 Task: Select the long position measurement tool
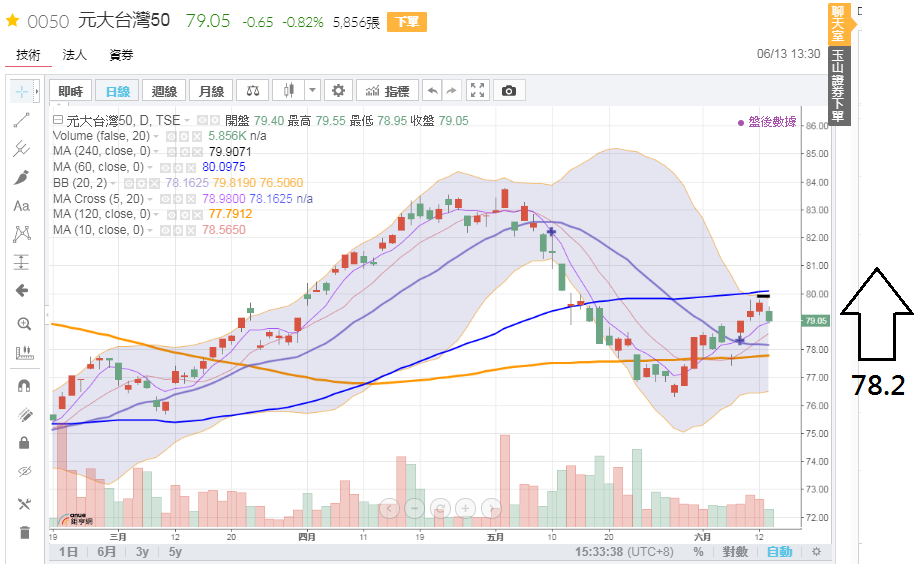[22, 262]
